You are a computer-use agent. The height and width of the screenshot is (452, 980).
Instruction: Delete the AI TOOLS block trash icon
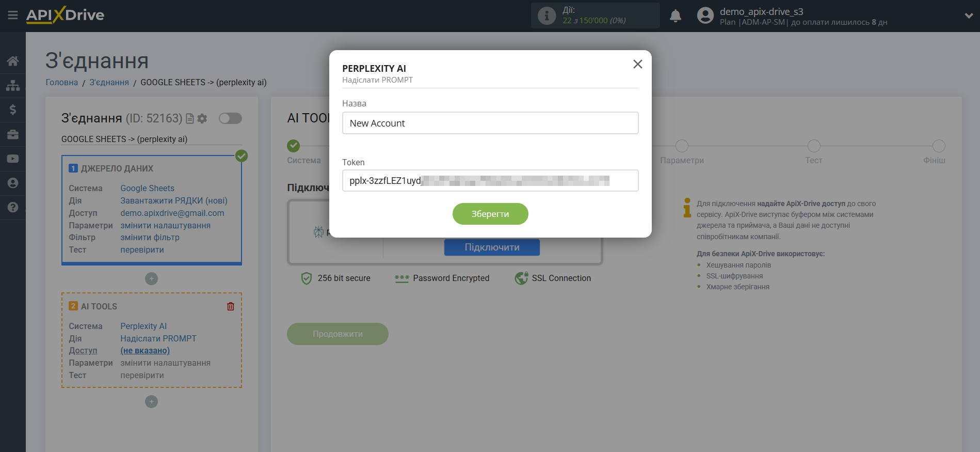click(231, 306)
